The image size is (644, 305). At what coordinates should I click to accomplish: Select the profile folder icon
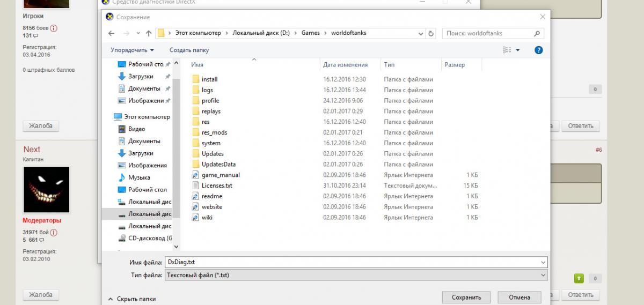(195, 101)
